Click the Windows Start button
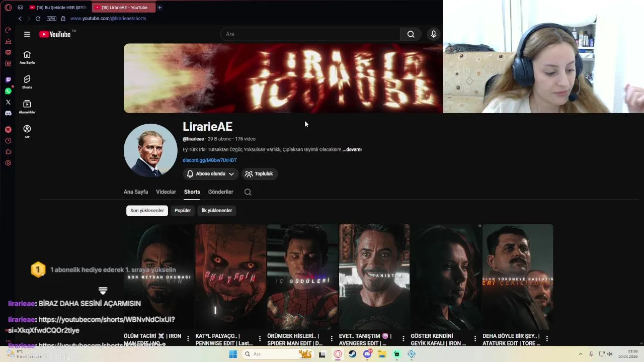 tap(232, 354)
